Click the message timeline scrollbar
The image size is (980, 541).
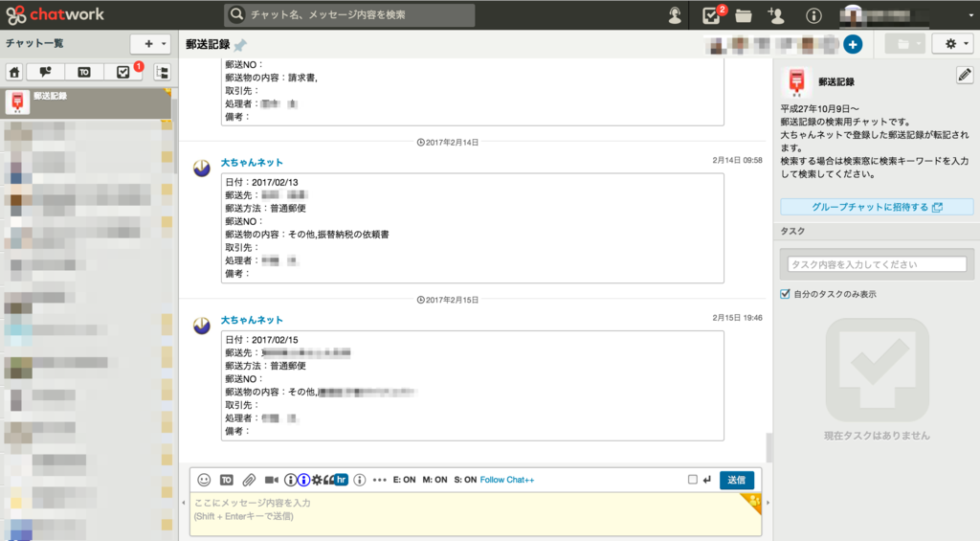(x=768, y=447)
